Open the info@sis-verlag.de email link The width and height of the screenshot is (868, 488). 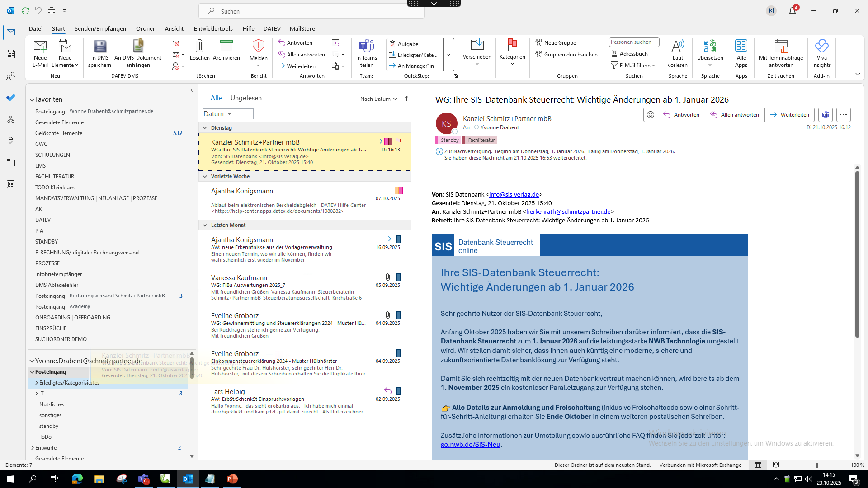[x=514, y=195]
